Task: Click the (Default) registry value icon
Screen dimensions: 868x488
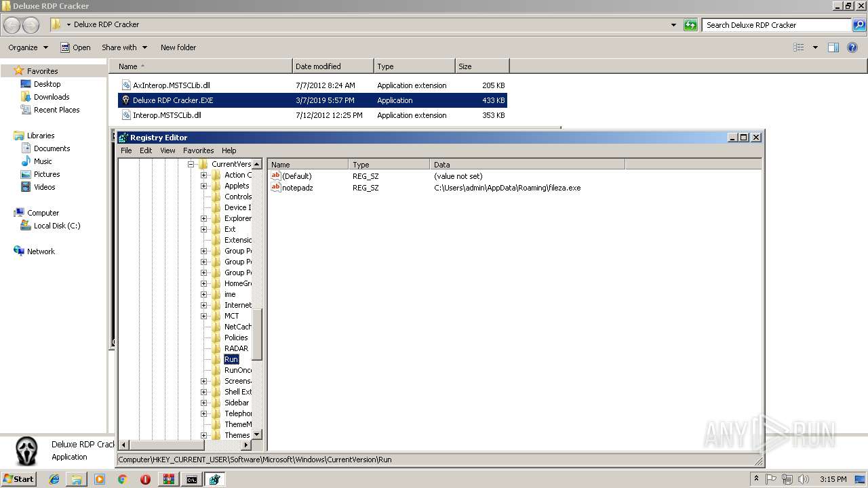Action: point(276,176)
